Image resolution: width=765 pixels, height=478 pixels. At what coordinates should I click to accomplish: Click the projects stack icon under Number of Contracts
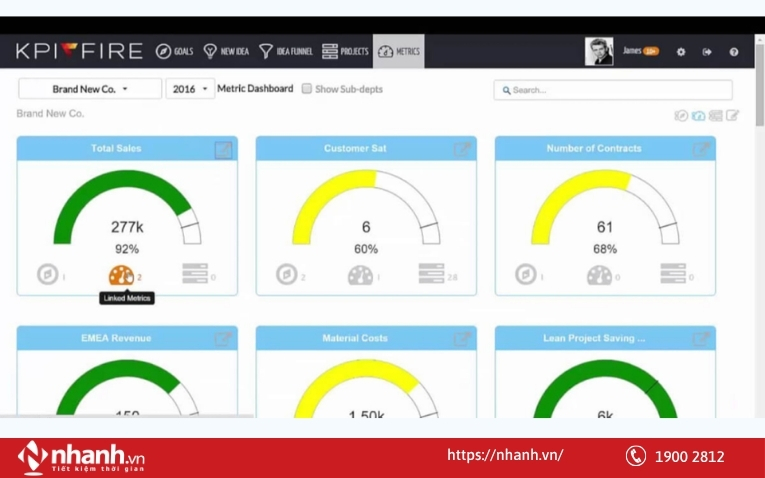tap(670, 275)
